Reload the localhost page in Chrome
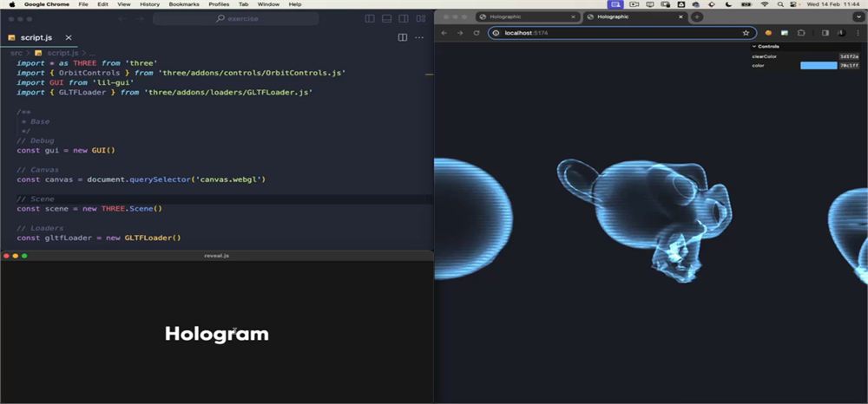868x404 pixels. tap(476, 33)
